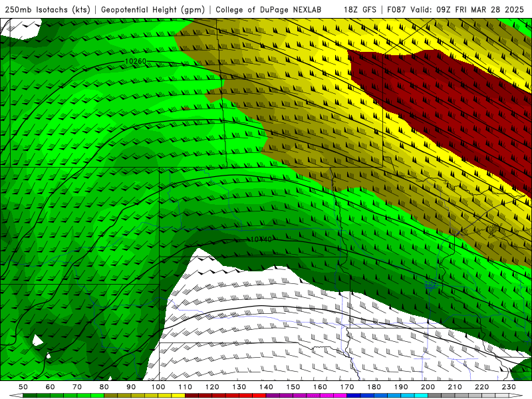Viewport: 532px width, 399px height.
Task: Click the 190 label on the color scale
Action: tap(401, 387)
